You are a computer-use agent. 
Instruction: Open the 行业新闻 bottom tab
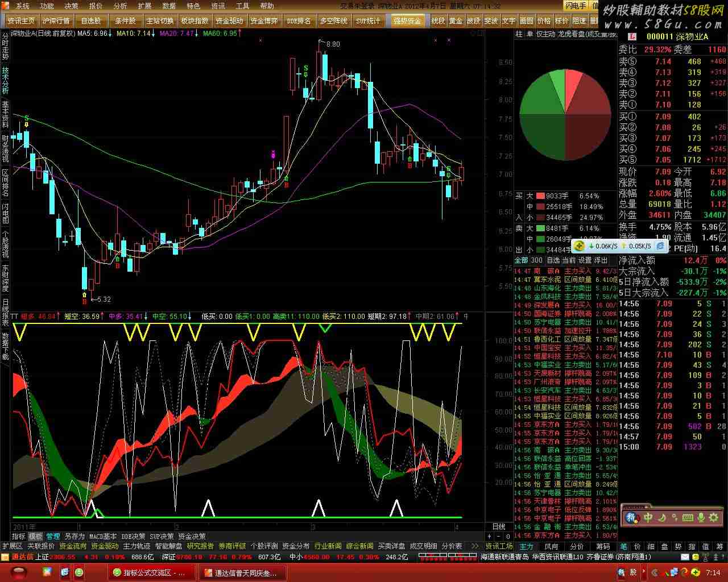pyautogui.click(x=328, y=546)
